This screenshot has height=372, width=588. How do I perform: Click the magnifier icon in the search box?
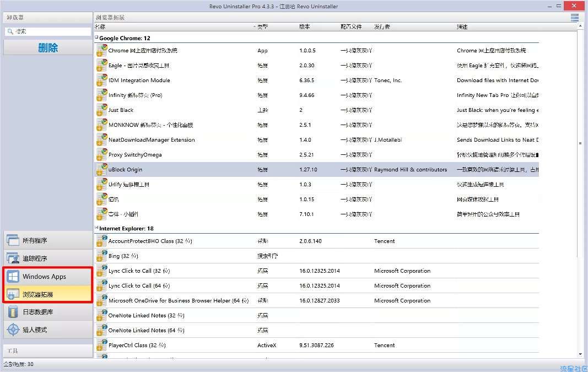[10, 31]
